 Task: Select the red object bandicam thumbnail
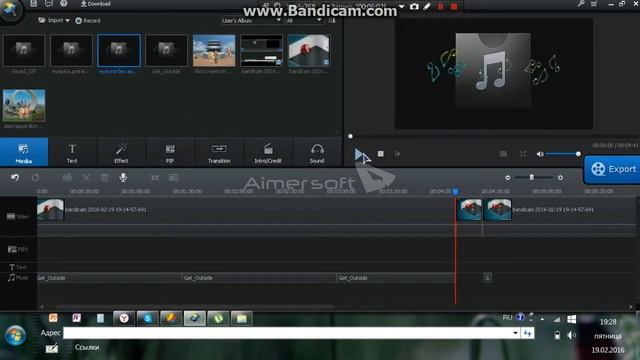coord(309,51)
